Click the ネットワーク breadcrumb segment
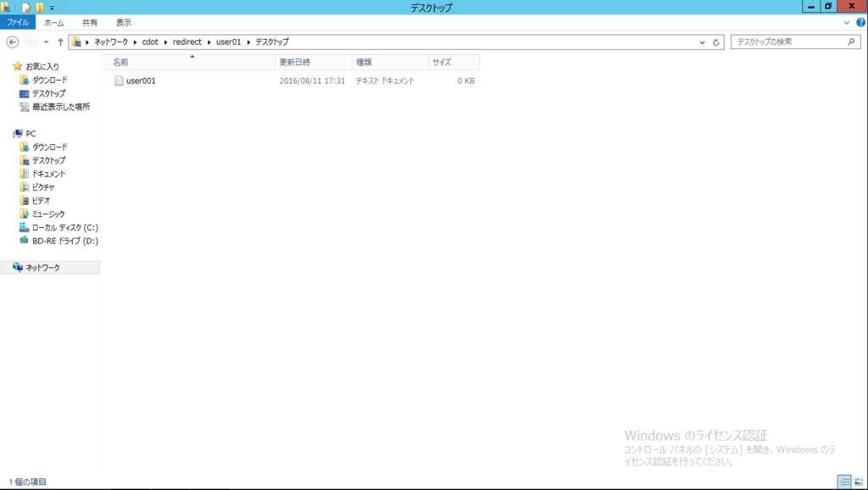The image size is (868, 490). [111, 42]
